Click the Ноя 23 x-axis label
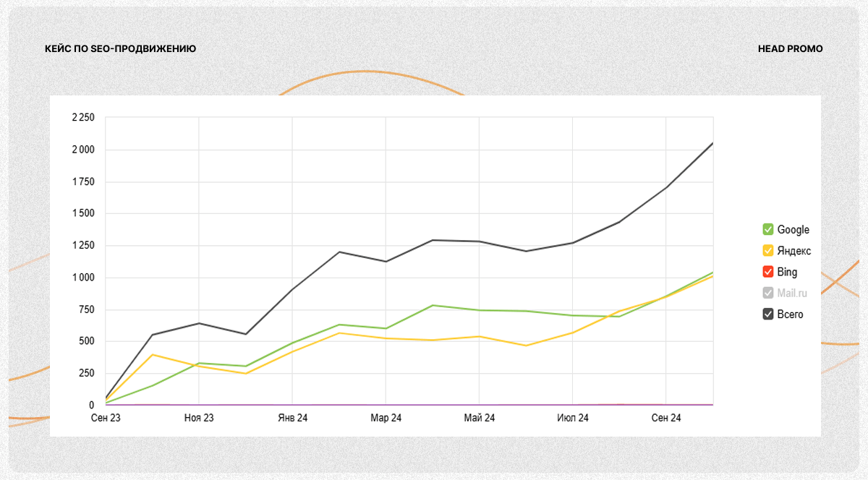The width and height of the screenshot is (868, 480). [199, 418]
